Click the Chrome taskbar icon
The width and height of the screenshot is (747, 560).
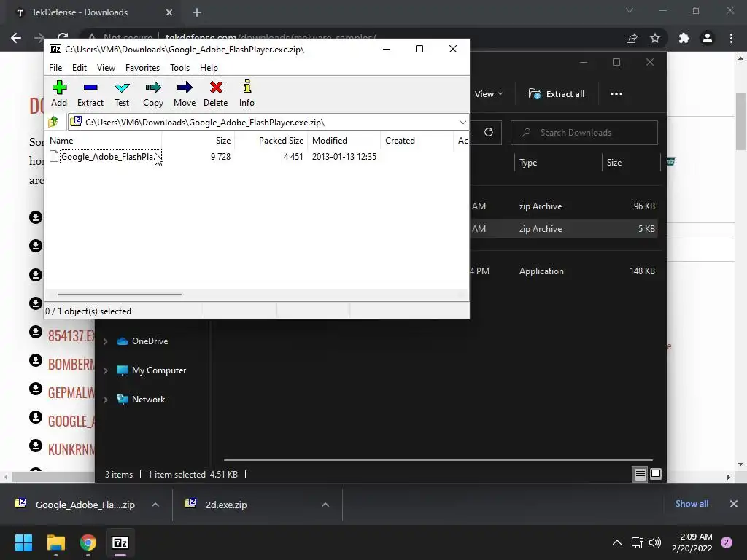88,542
